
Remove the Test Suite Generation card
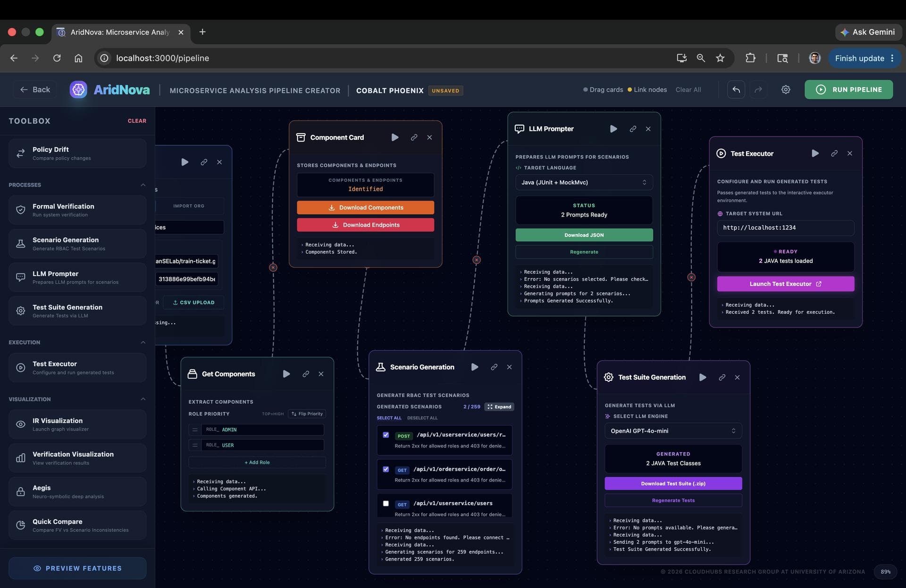click(737, 378)
